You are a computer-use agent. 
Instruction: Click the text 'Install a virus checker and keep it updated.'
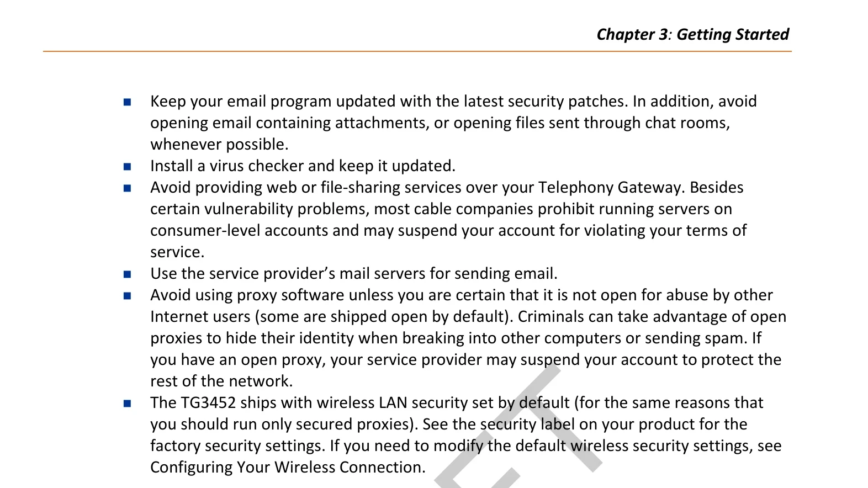(303, 166)
